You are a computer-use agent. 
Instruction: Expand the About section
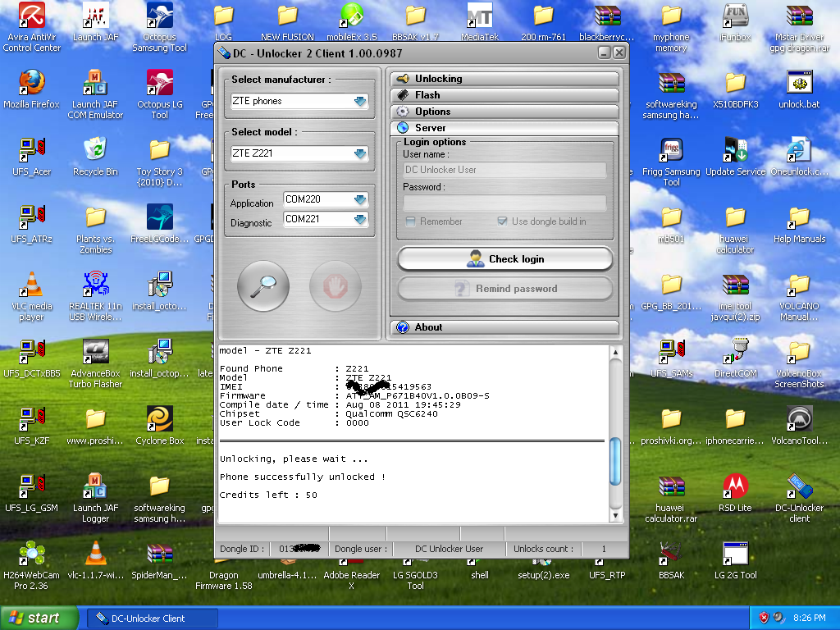504,327
